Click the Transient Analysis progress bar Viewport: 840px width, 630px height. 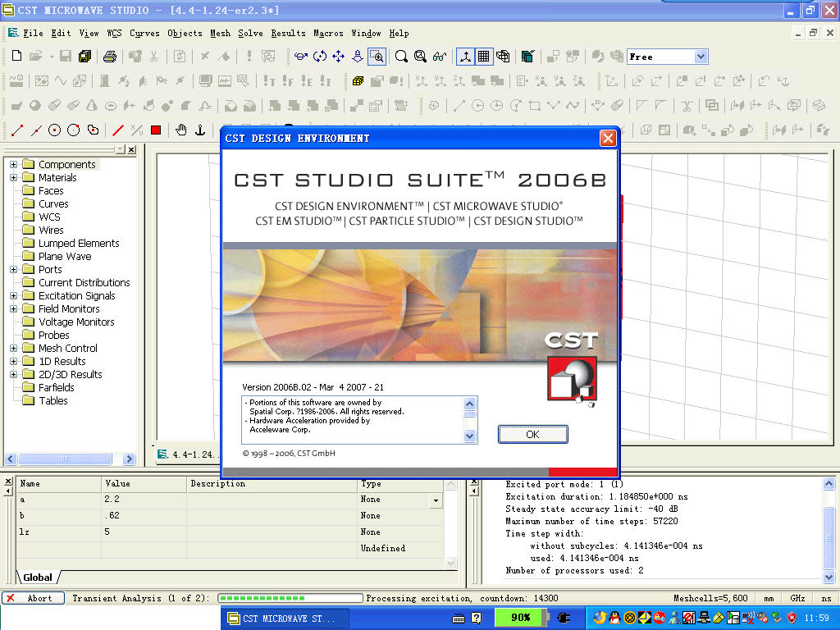(290, 598)
